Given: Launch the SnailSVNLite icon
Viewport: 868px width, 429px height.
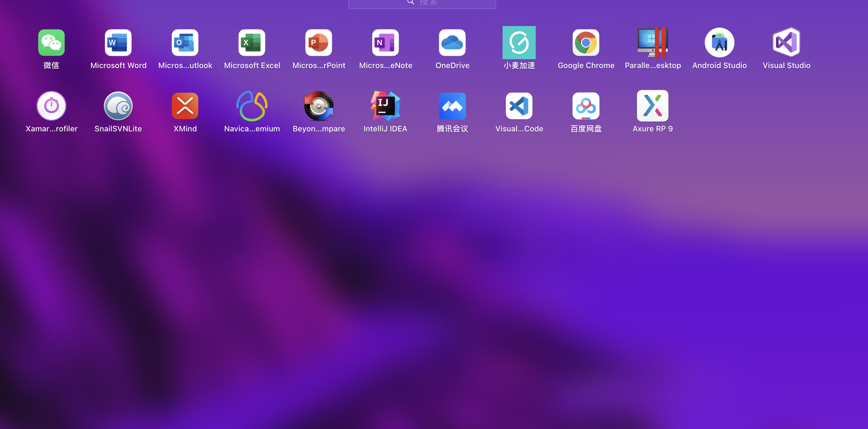Looking at the screenshot, I should click(x=118, y=106).
